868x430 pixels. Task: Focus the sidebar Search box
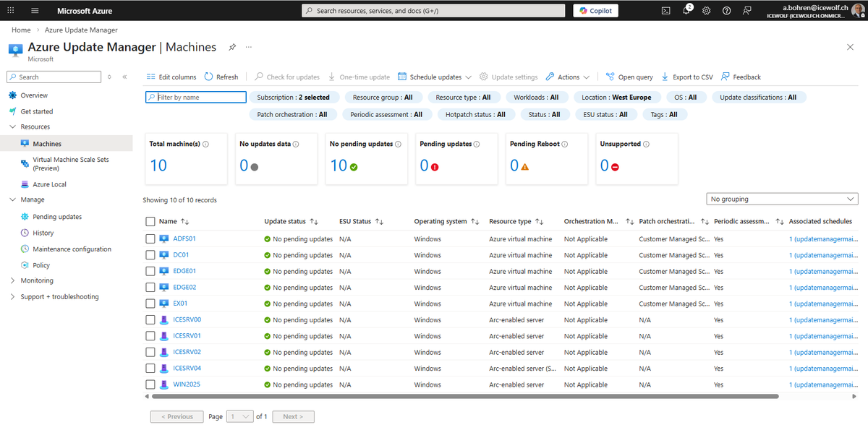(54, 77)
